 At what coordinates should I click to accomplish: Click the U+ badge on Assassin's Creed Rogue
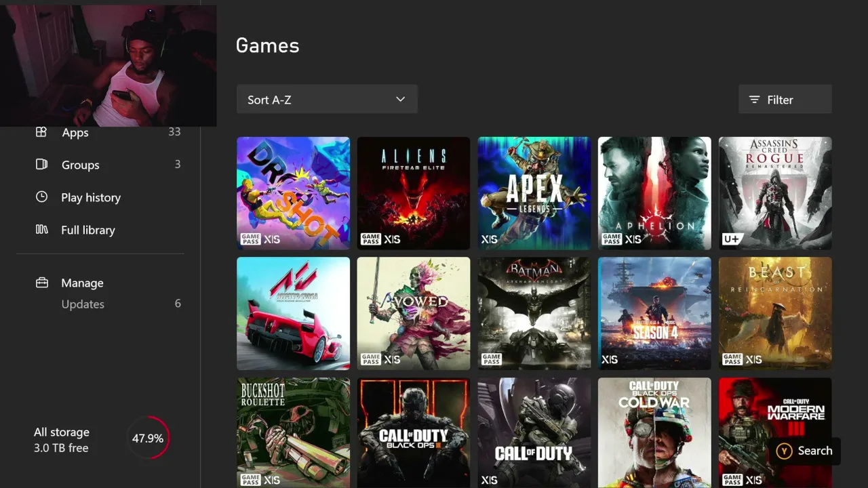731,239
